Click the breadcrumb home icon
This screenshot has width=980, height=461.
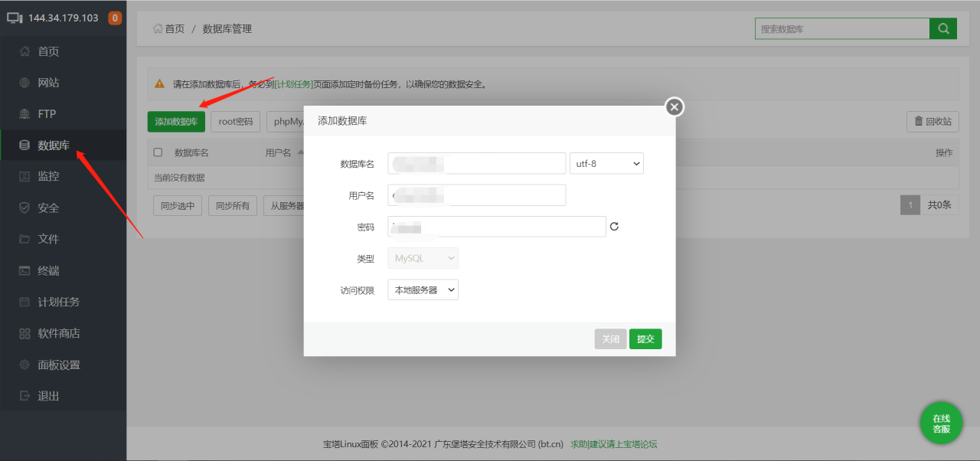pos(158,28)
